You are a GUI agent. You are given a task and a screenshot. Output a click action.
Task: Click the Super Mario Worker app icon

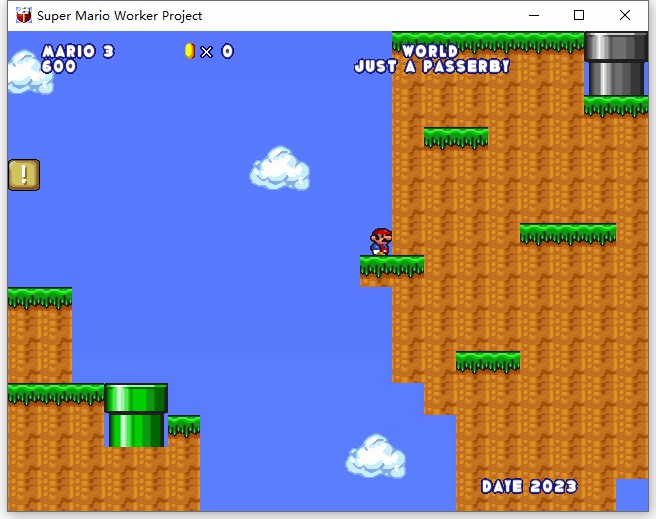[x=24, y=15]
